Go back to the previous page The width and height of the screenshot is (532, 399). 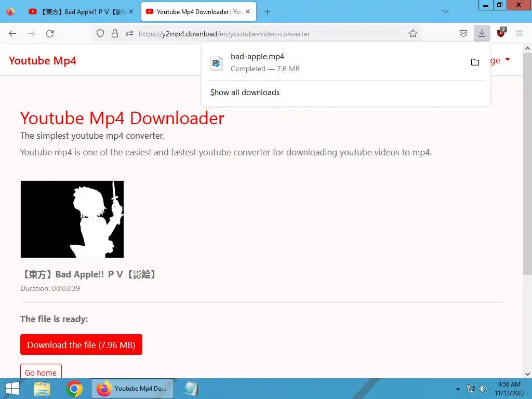coord(12,34)
